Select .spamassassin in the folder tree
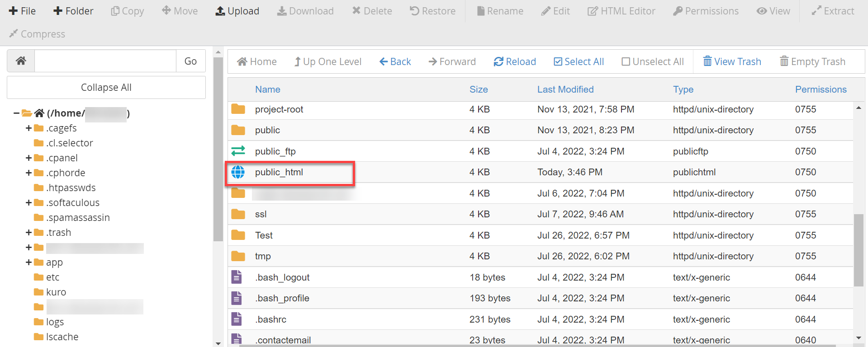Viewport: 868px width, 347px height. [x=78, y=217]
